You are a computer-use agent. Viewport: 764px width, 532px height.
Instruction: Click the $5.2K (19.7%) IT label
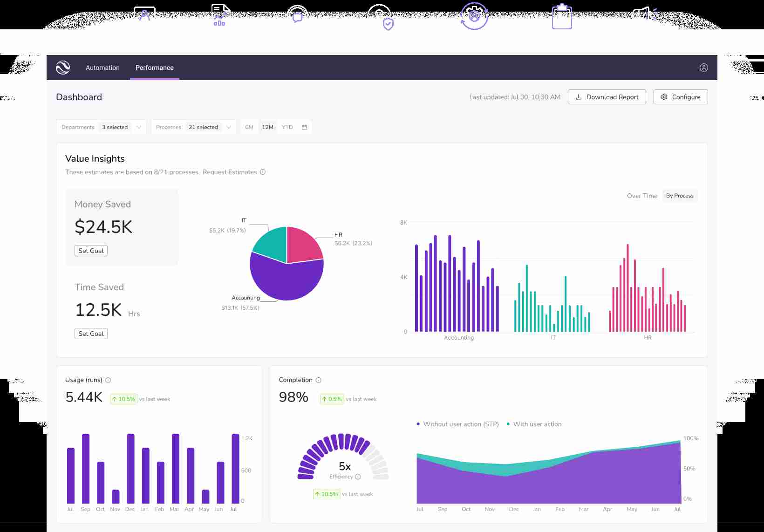click(x=227, y=231)
